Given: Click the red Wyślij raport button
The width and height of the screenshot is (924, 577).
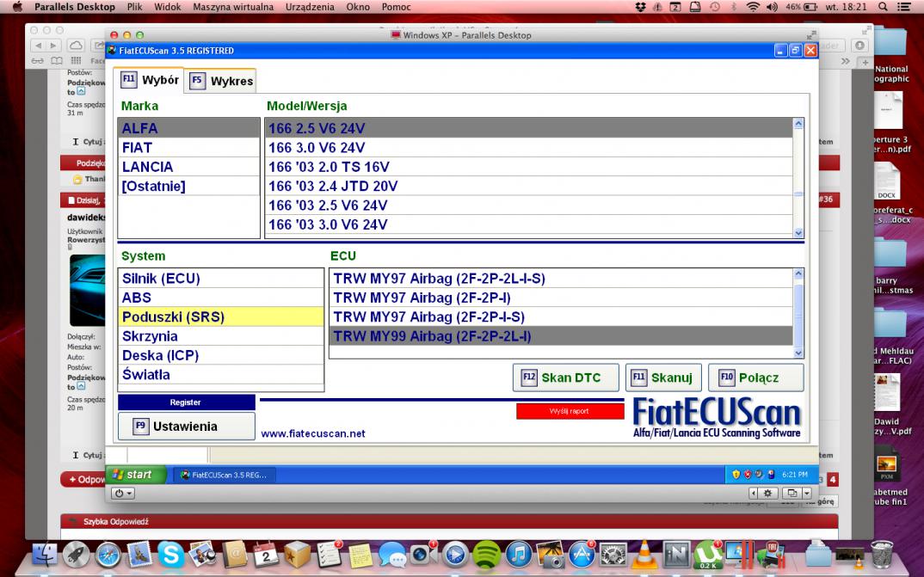Looking at the screenshot, I should (570, 411).
